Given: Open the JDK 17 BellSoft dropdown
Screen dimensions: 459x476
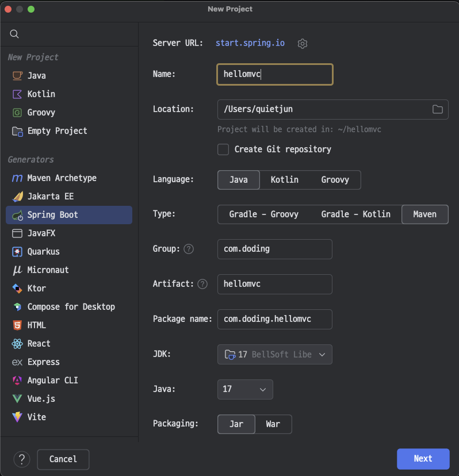Looking at the screenshot, I should point(274,354).
